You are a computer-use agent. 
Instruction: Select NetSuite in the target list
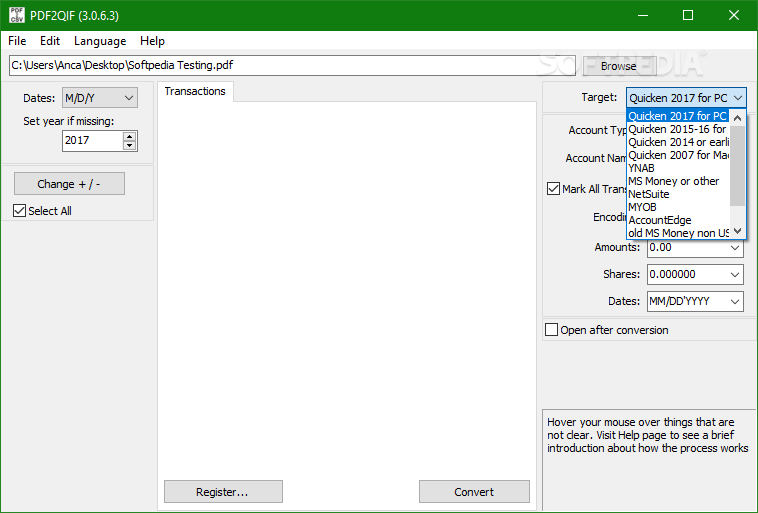tap(678, 194)
